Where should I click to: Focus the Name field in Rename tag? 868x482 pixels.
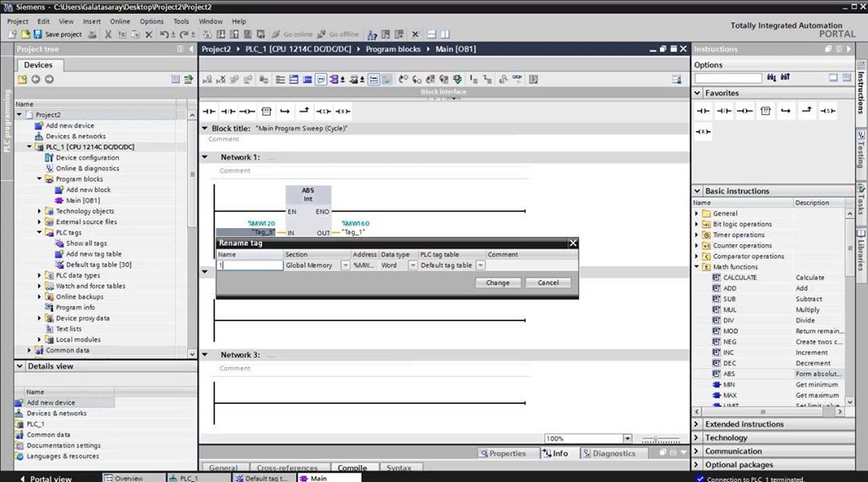[250, 265]
